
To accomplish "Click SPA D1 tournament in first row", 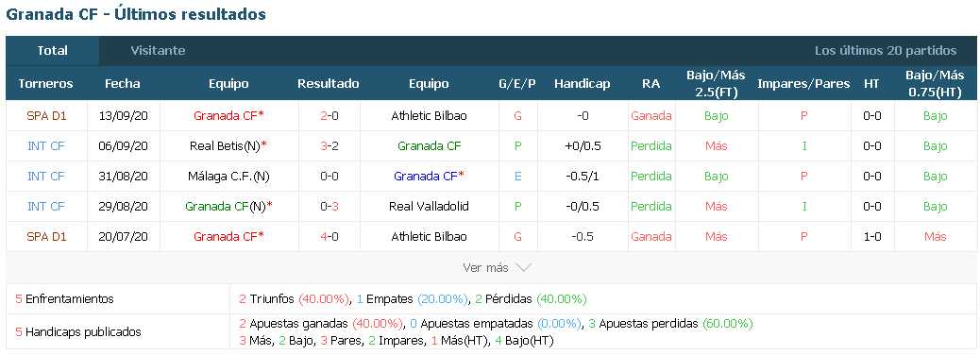I will pos(46,115).
